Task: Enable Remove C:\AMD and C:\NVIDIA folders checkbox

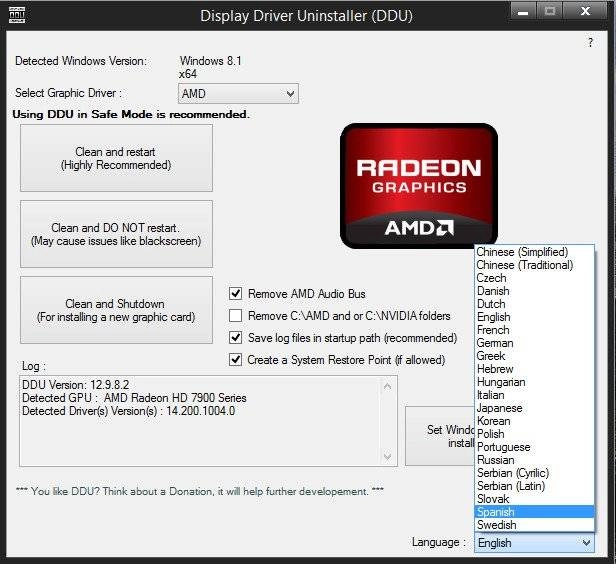Action: tap(235, 315)
